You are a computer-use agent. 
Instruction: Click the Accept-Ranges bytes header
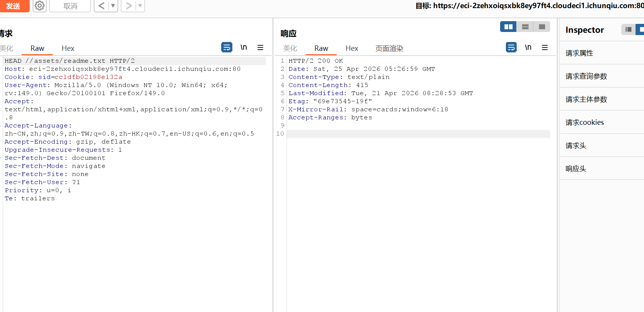click(x=330, y=117)
